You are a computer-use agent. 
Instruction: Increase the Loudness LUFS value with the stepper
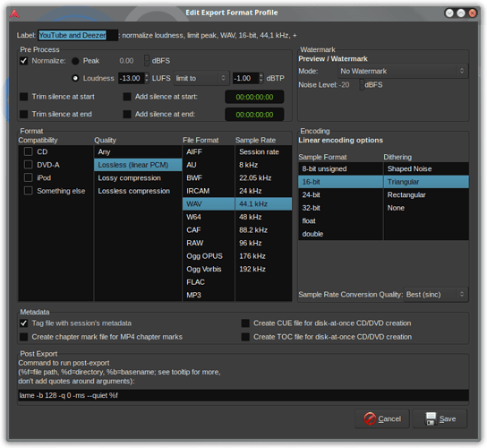tap(147, 75)
